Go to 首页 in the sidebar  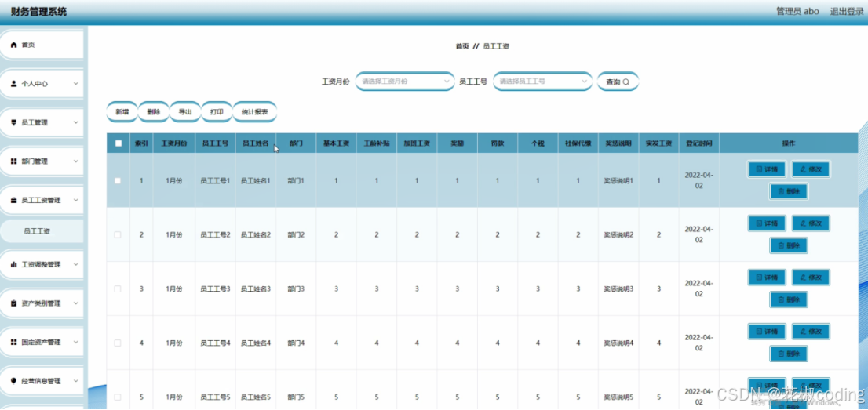click(x=42, y=45)
